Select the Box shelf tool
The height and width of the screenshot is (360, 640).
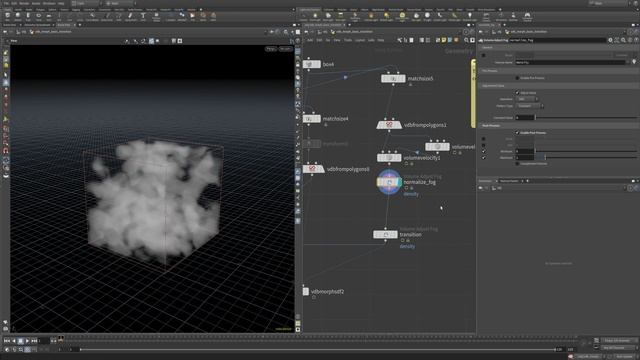point(7,16)
